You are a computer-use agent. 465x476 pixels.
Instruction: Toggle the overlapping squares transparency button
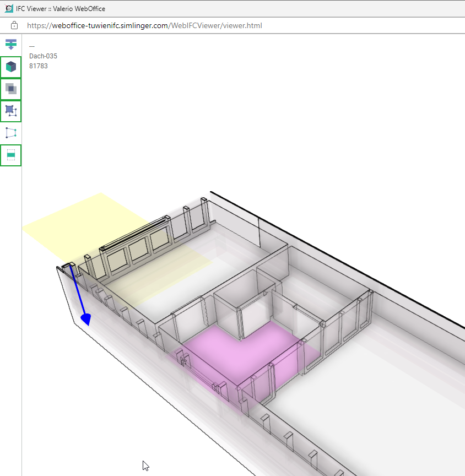pos(11,89)
